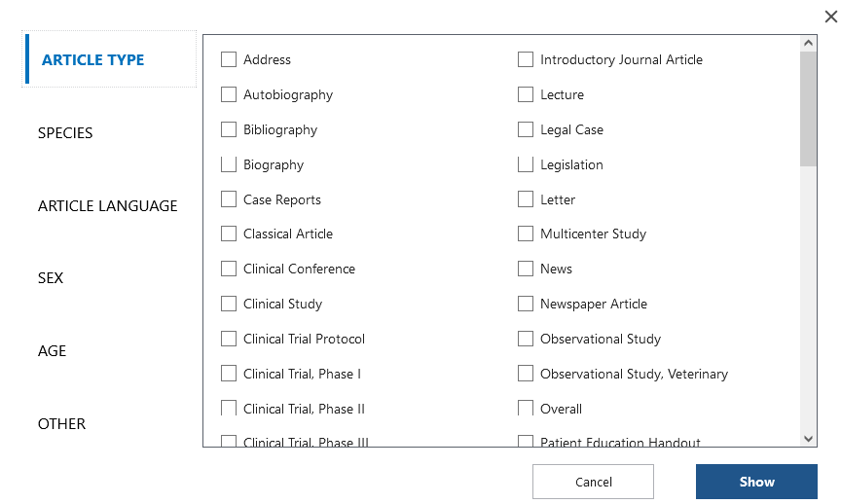The height and width of the screenshot is (504, 841).
Task: Check the Address article type box
Action: 229,59
